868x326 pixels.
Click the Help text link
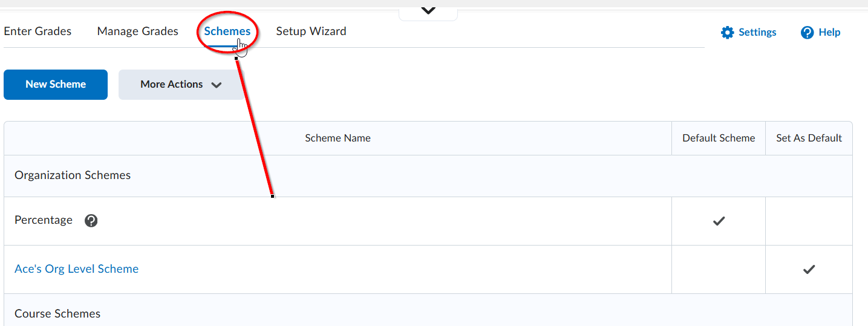point(829,33)
